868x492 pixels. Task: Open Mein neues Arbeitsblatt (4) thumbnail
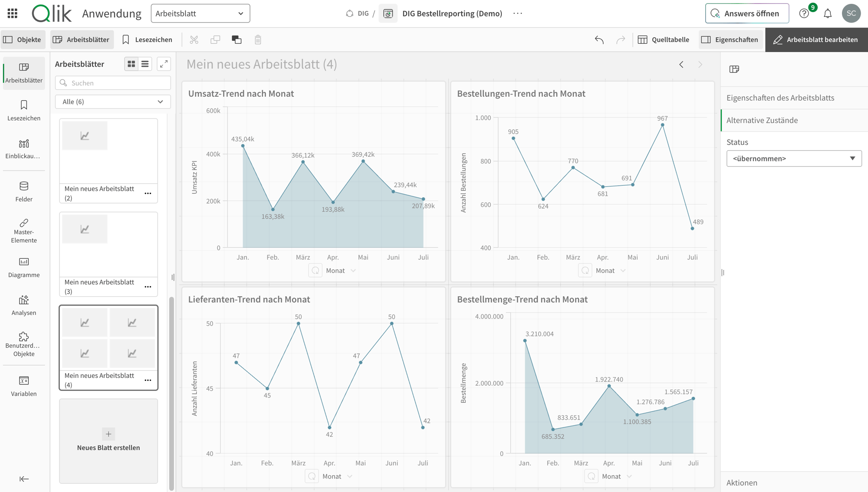point(108,338)
